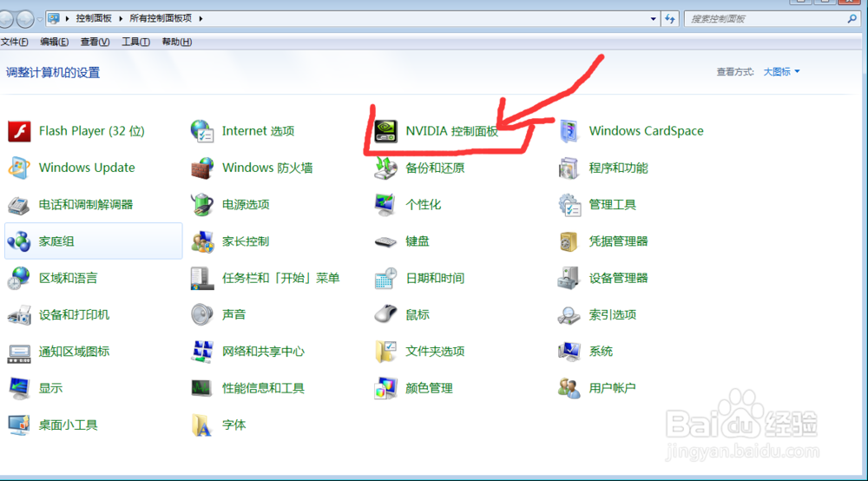868x481 pixels.
Task: Open the 设备管理器 icon
Action: tap(569, 278)
